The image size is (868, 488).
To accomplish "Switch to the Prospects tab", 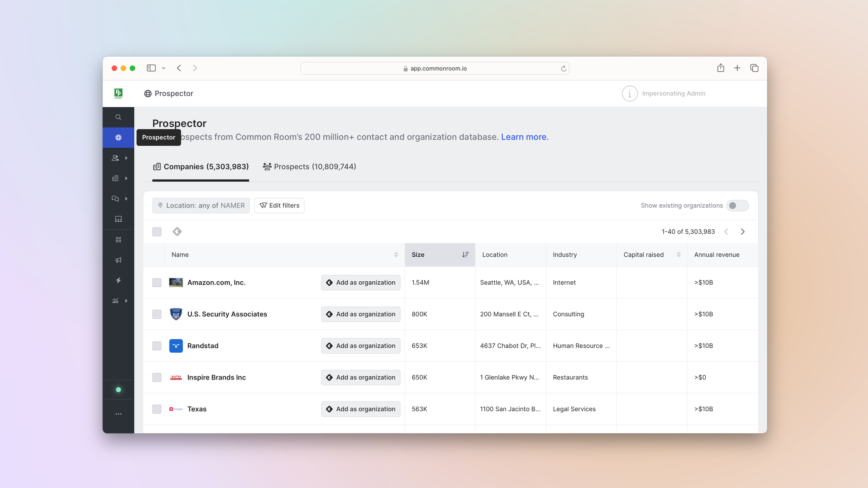I will (x=309, y=167).
